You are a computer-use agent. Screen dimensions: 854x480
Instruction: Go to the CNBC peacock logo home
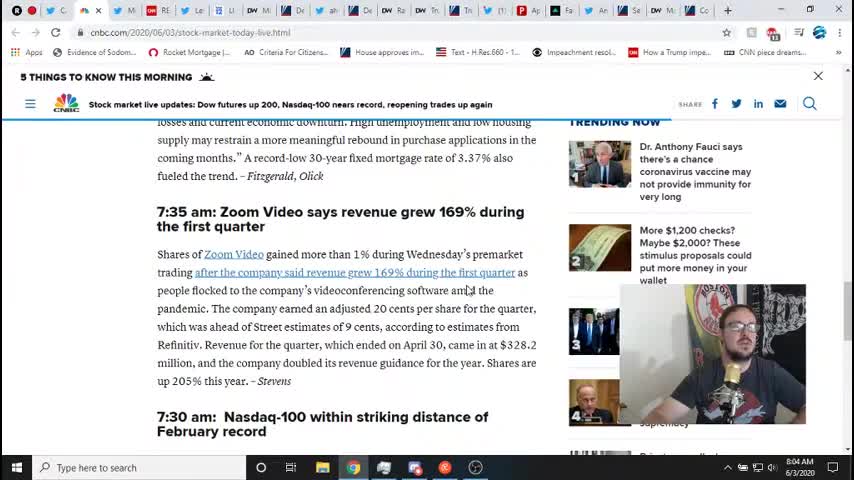coord(66,103)
